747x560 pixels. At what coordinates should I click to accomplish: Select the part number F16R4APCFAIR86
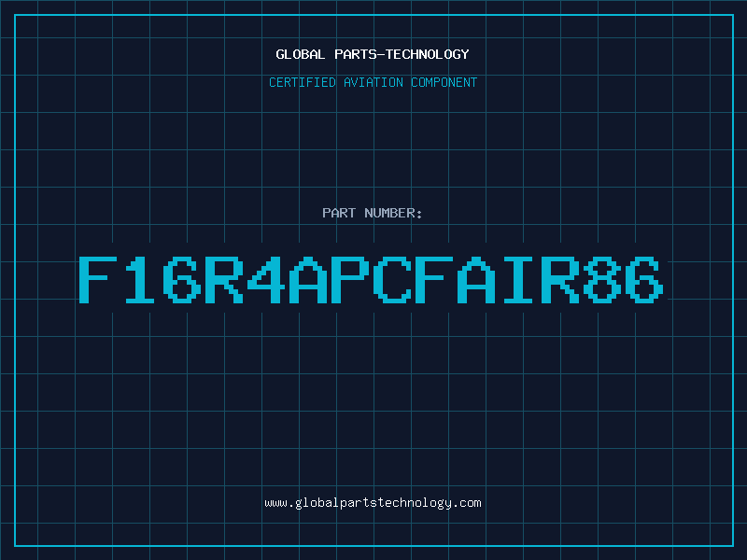point(371,279)
